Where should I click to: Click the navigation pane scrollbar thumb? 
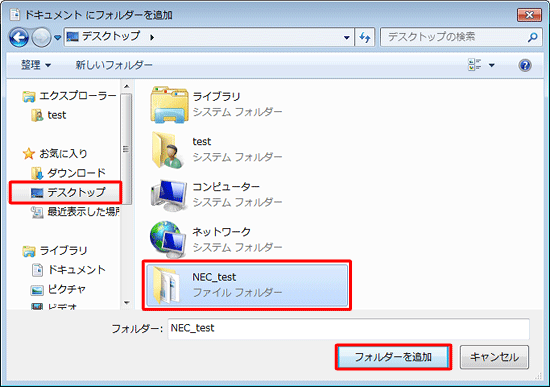pyautogui.click(x=127, y=149)
